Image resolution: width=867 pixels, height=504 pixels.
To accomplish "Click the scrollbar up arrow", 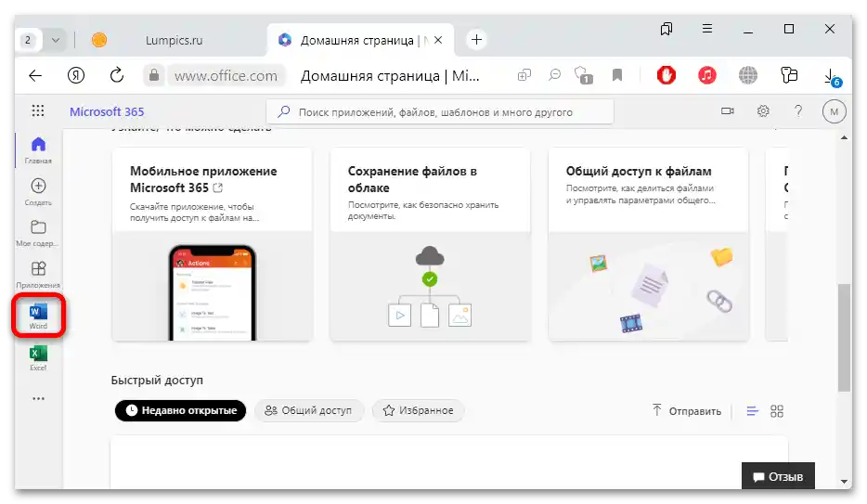I will pyautogui.click(x=844, y=137).
